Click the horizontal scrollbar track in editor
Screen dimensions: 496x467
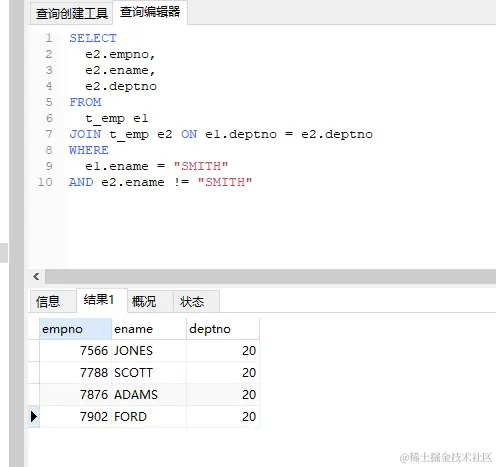(270, 276)
